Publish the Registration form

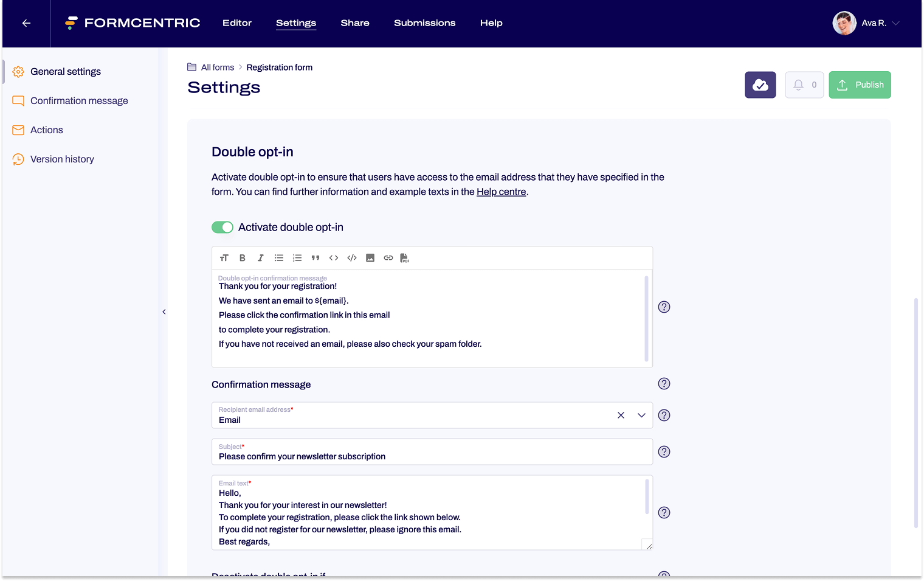(x=860, y=85)
